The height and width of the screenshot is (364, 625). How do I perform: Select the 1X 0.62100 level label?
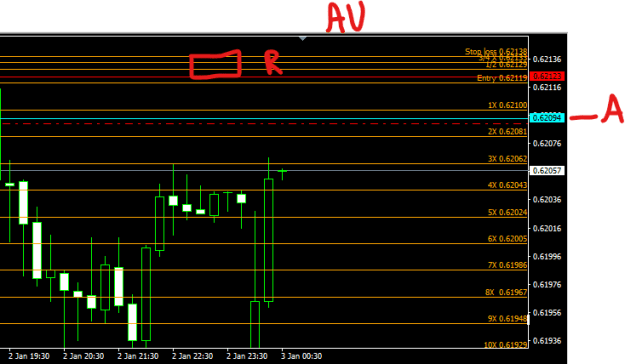coord(507,105)
